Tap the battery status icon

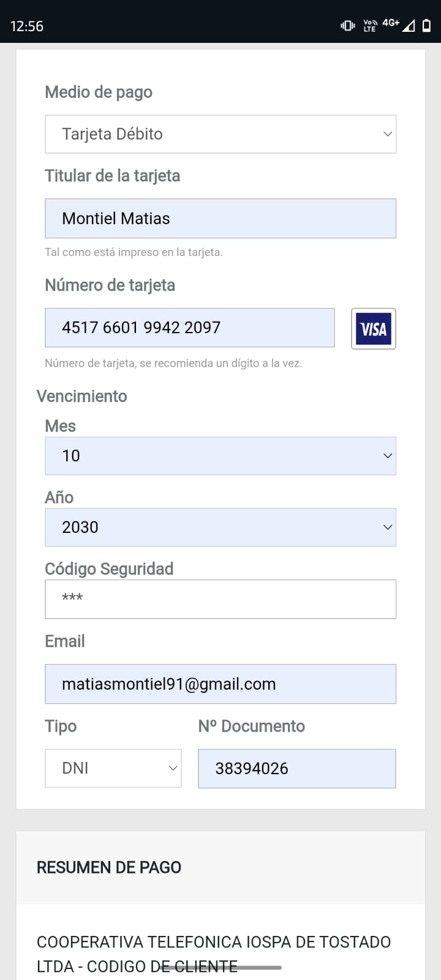pyautogui.click(x=426, y=26)
